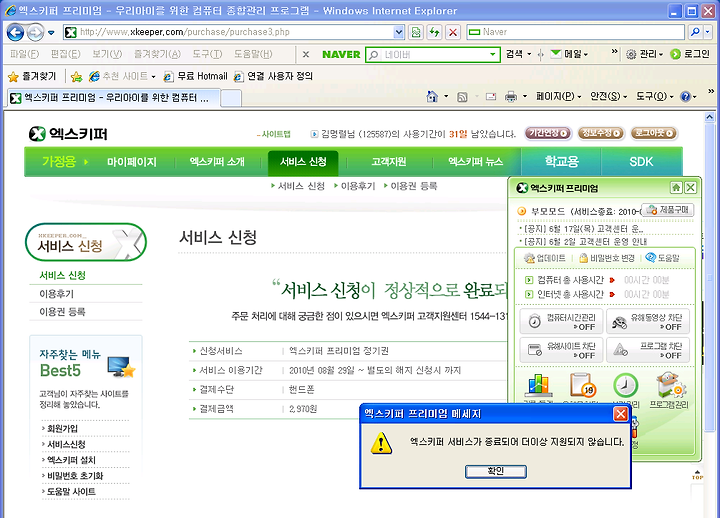
Task: Close the Naver toolbar with X
Action: 306,54
